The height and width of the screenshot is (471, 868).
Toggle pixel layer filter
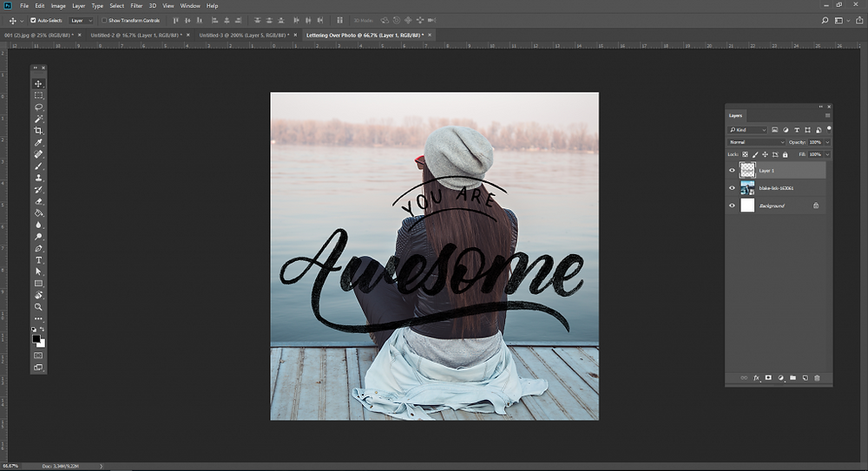coord(775,130)
